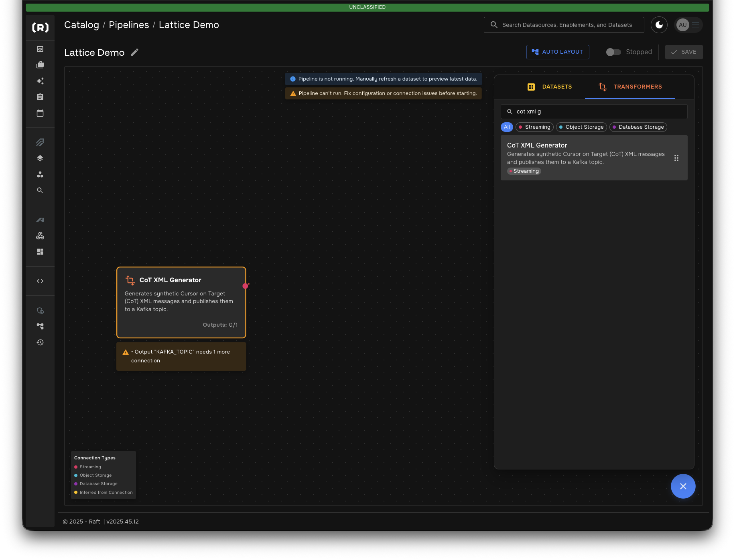
Task: Open the magnifier search icon in the sidebar
Action: [40, 190]
